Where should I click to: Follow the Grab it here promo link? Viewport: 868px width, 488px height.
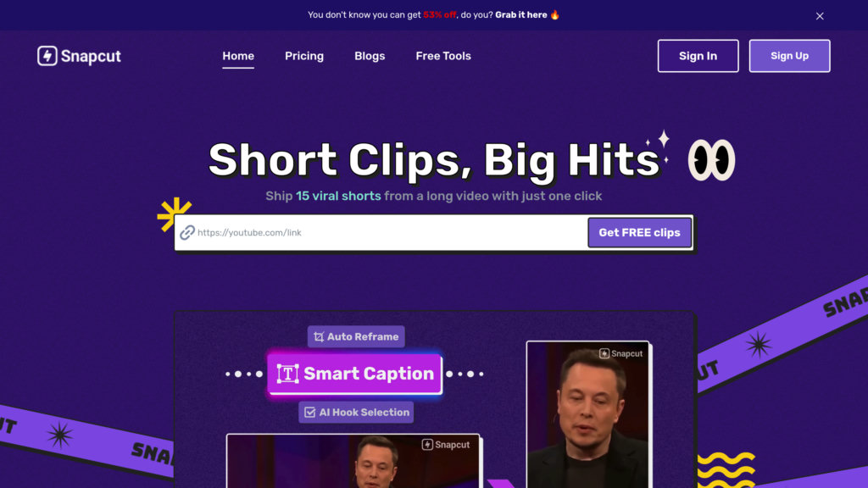521,15
